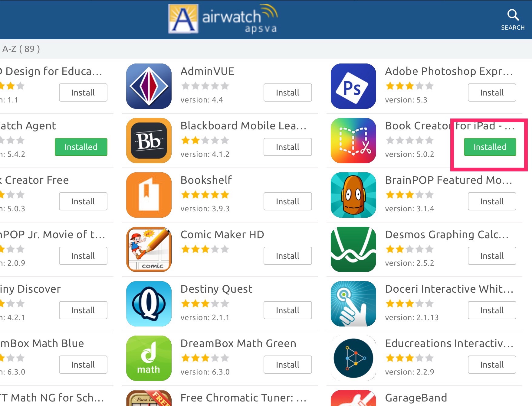Click the Installed button for Agent
Screen dimensions: 532x406
click(81, 147)
